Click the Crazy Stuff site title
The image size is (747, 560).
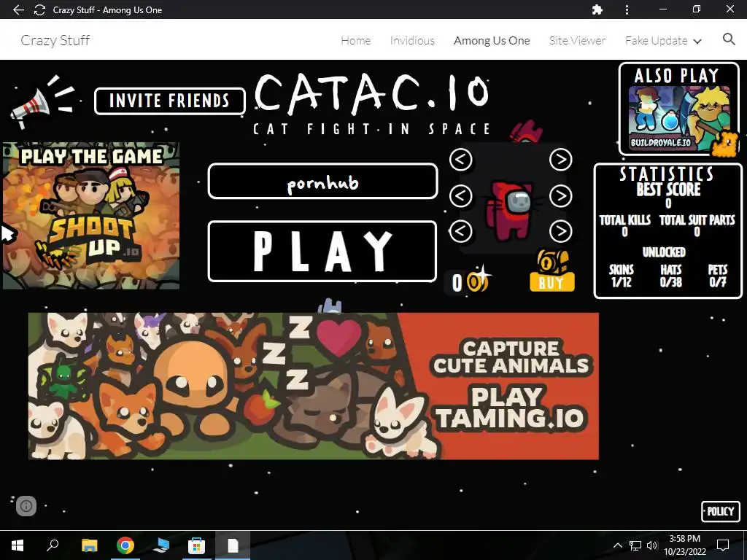pyautogui.click(x=55, y=41)
